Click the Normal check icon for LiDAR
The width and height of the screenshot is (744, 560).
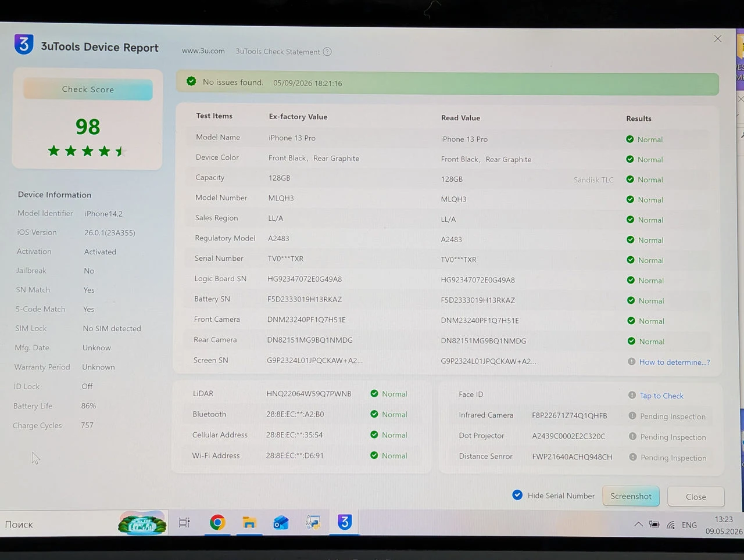coord(374,393)
